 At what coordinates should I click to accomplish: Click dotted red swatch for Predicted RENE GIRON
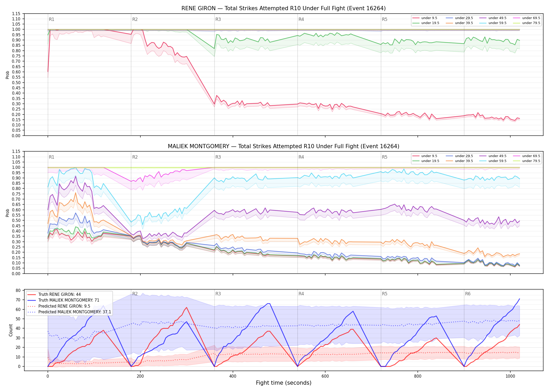pos(32,306)
